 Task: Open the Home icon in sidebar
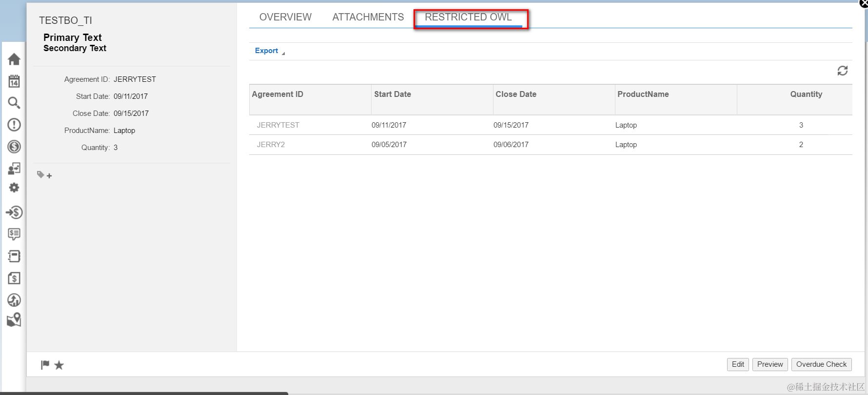(x=14, y=59)
